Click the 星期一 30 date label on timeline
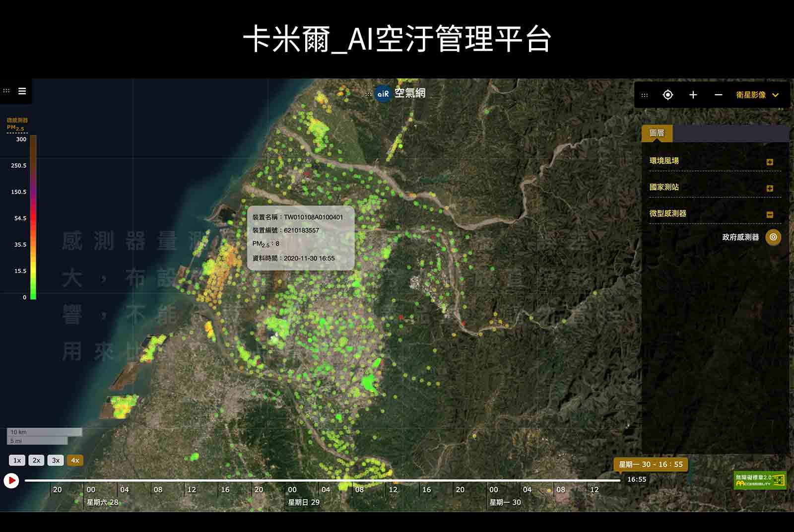 [505, 502]
